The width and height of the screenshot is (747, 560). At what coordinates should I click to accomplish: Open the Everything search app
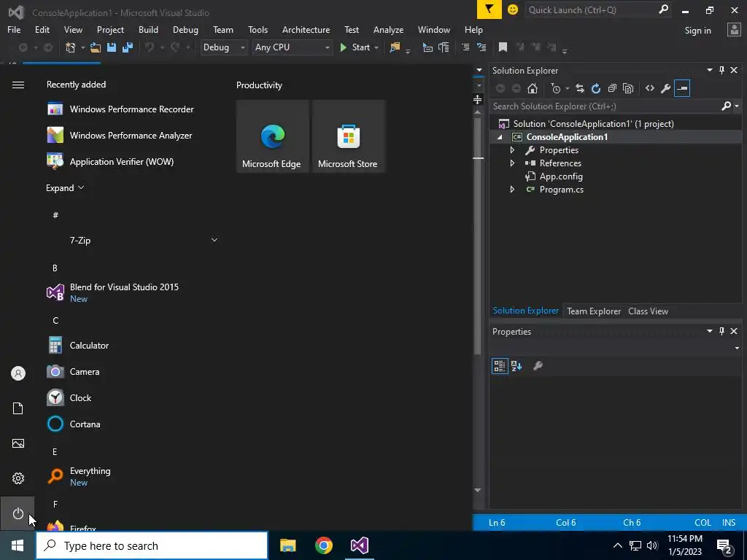point(134,476)
